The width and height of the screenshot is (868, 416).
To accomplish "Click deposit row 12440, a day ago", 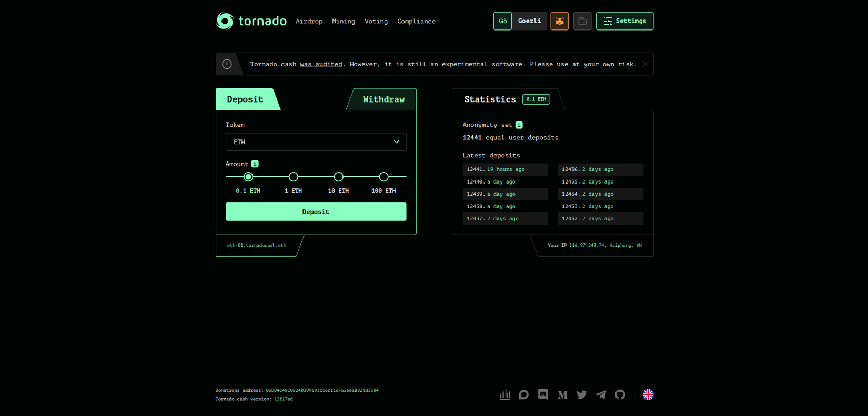I will (x=505, y=182).
